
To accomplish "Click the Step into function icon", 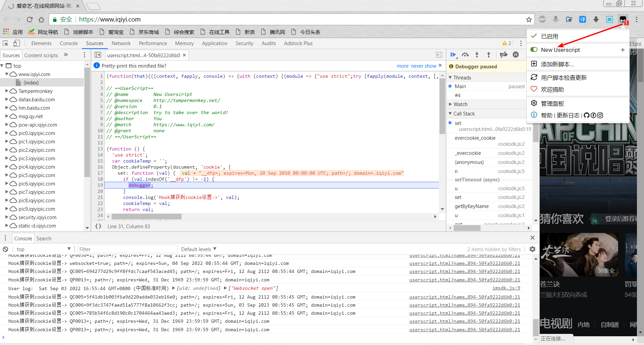I will (x=477, y=55).
